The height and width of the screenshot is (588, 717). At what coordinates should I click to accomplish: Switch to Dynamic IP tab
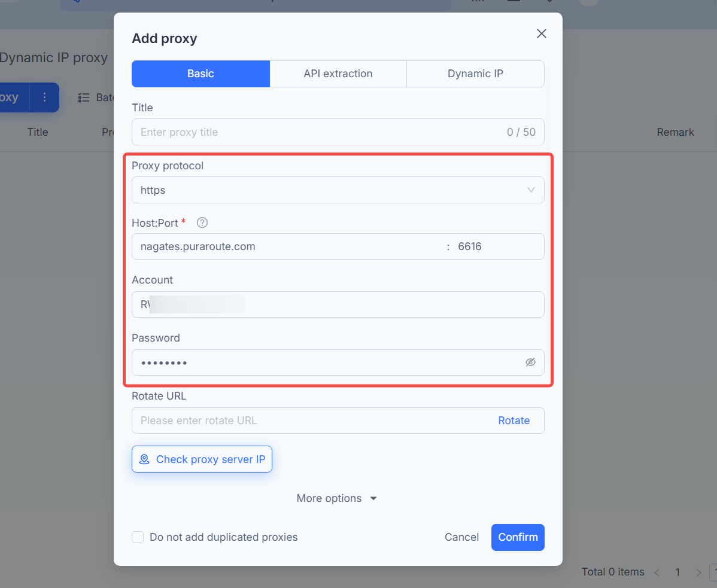coord(476,74)
